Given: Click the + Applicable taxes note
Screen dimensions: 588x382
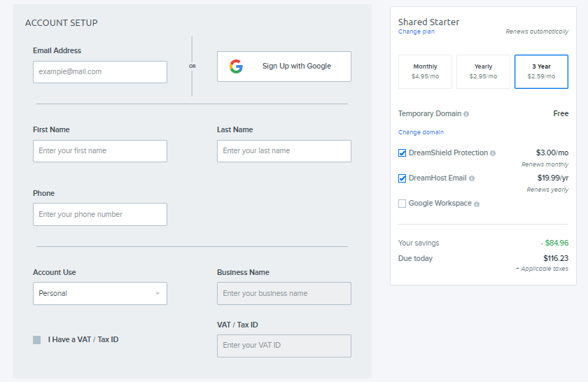Looking at the screenshot, I should click(542, 269).
